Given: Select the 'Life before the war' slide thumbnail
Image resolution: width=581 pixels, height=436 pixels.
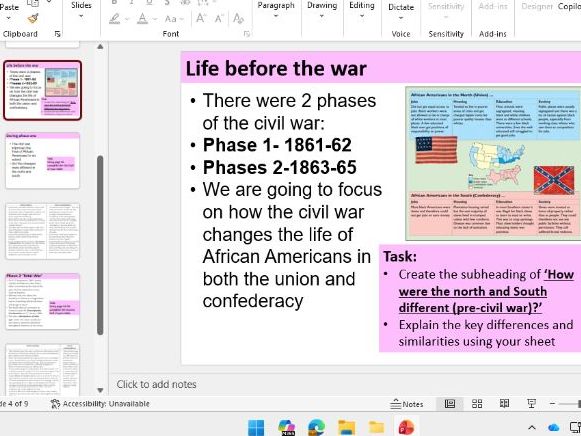Looking at the screenshot, I should [x=43, y=91].
